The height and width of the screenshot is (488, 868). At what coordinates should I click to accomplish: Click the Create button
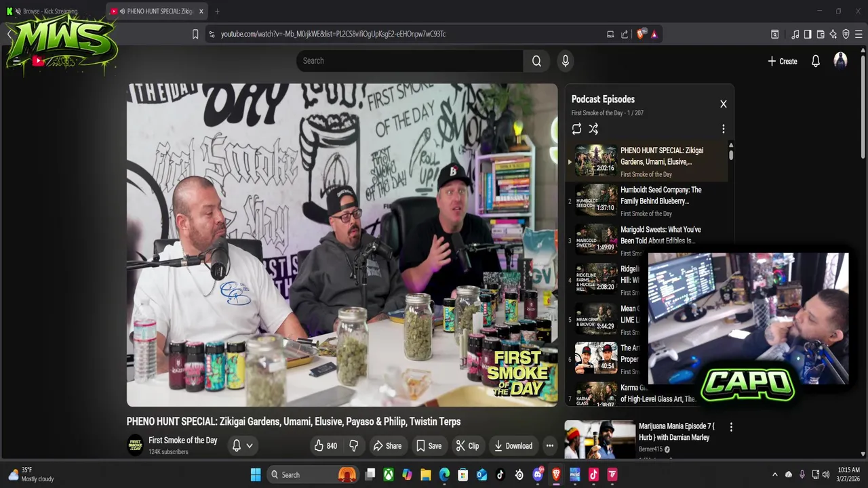pos(782,61)
